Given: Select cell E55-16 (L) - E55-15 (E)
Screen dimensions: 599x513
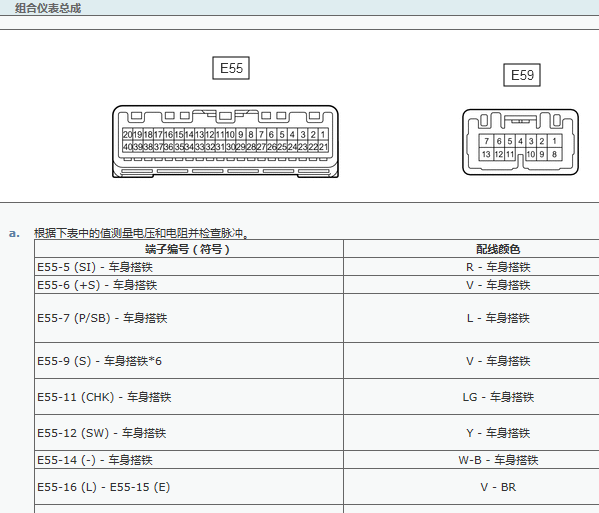Looking at the screenshot, I should coord(189,487).
